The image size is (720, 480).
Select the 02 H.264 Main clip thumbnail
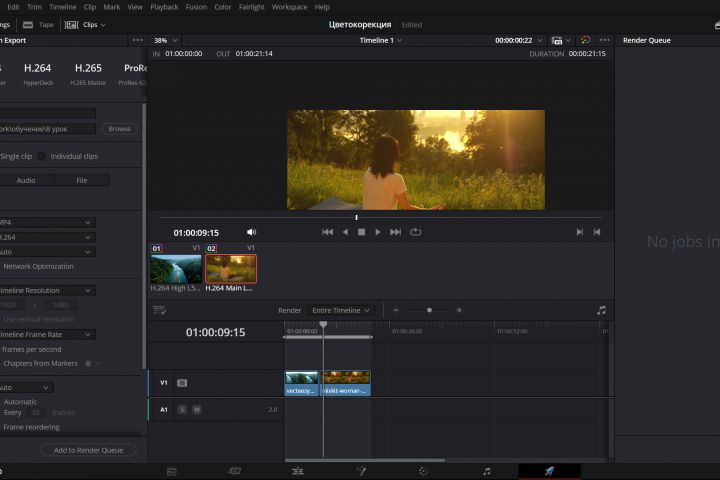231,269
